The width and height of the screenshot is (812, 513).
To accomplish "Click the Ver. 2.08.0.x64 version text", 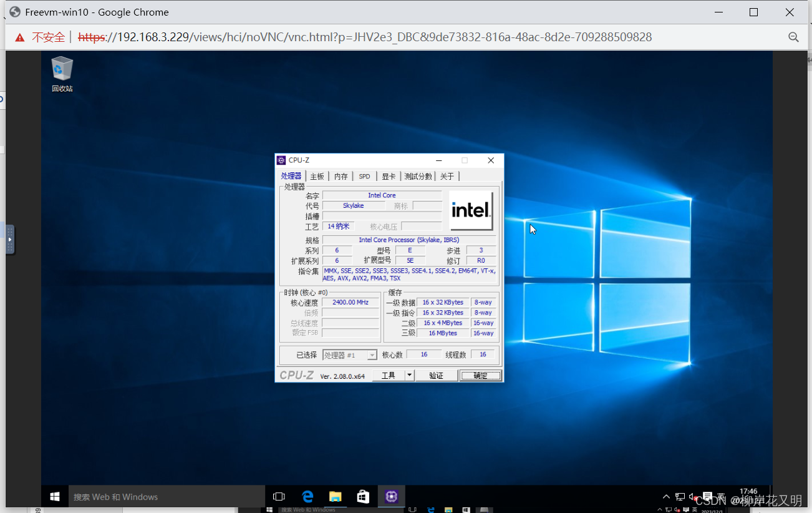I will click(342, 376).
